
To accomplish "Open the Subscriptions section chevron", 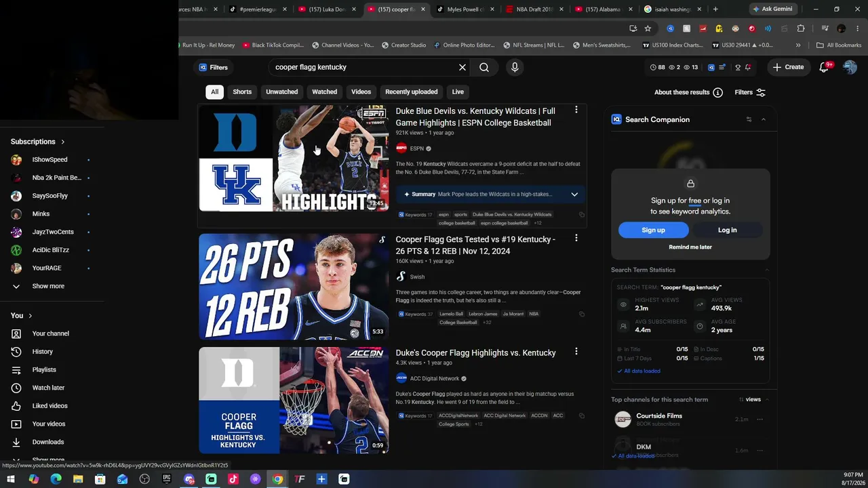I will (x=63, y=142).
